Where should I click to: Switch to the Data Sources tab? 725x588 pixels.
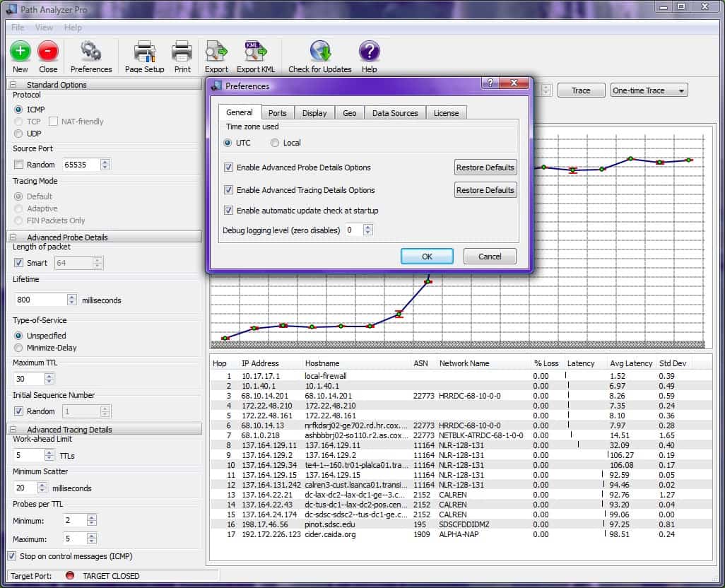click(395, 113)
